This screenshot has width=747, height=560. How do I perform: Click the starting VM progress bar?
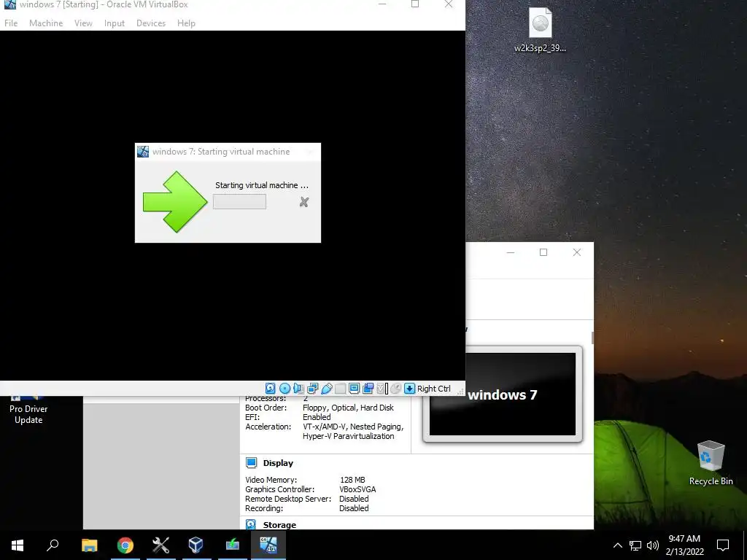[239, 201]
